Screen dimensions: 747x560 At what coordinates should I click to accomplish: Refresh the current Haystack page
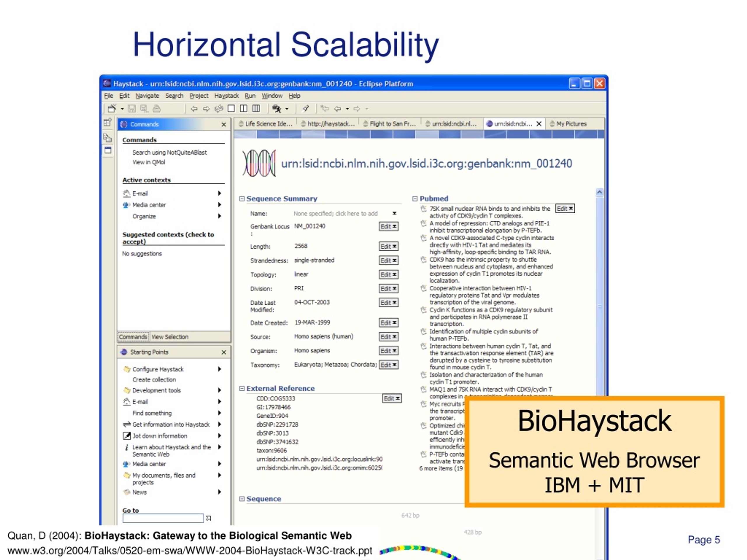tap(219, 108)
